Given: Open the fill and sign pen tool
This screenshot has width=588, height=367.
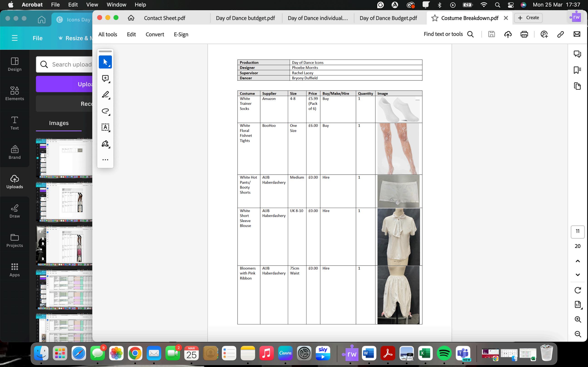Looking at the screenshot, I should (x=105, y=144).
